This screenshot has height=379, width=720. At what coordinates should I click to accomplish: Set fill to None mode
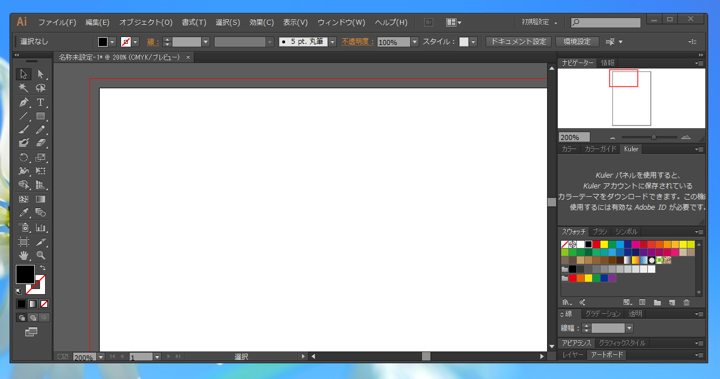(44, 304)
